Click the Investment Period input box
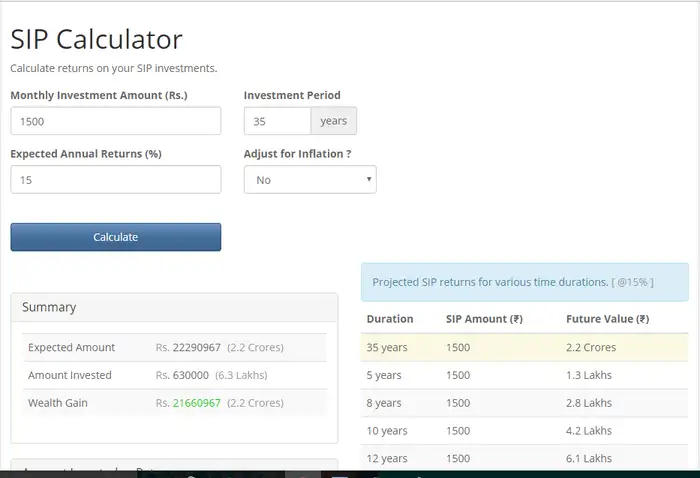This screenshot has width=700, height=478. (x=277, y=121)
